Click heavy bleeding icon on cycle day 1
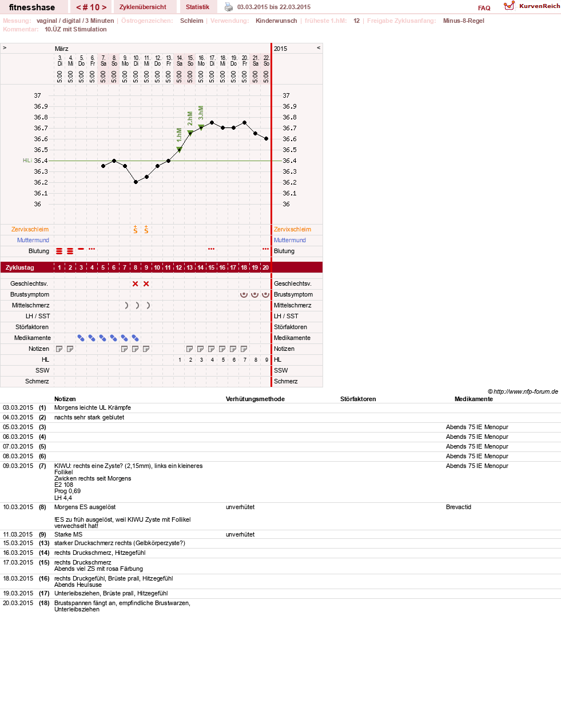The image size is (561, 728). pos(59,251)
